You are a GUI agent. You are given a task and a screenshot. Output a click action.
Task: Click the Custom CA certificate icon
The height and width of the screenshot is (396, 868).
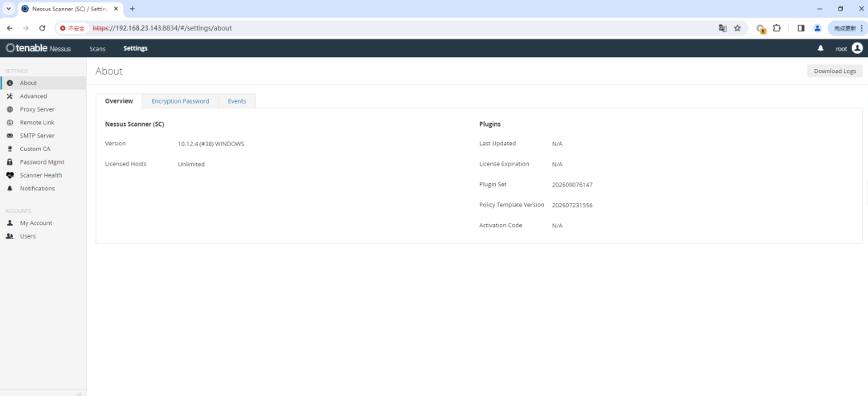pos(10,149)
